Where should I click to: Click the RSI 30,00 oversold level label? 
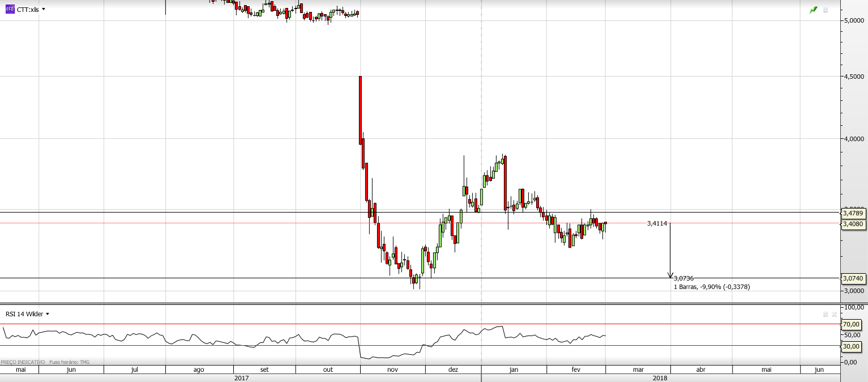[x=851, y=346]
